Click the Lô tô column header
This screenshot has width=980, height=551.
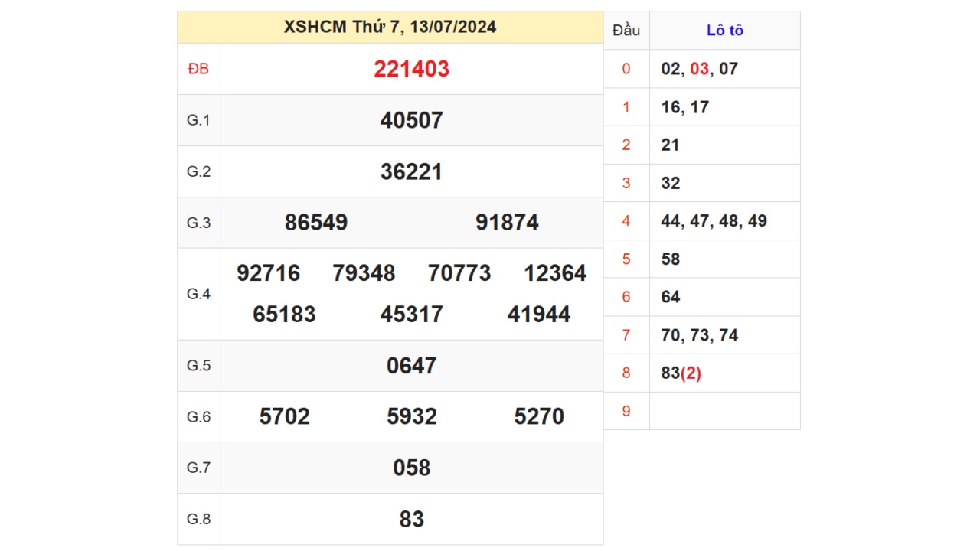[x=725, y=31]
